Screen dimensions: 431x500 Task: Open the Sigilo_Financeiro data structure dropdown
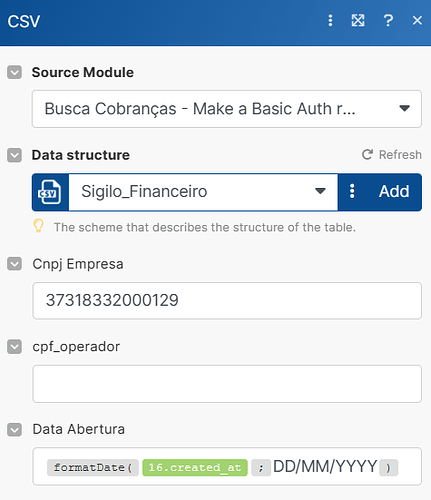coord(203,192)
